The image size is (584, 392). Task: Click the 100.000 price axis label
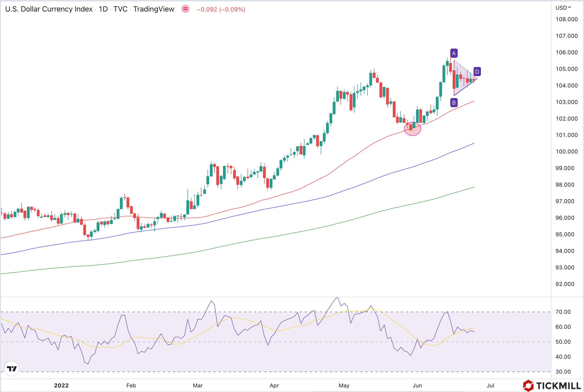pos(567,152)
